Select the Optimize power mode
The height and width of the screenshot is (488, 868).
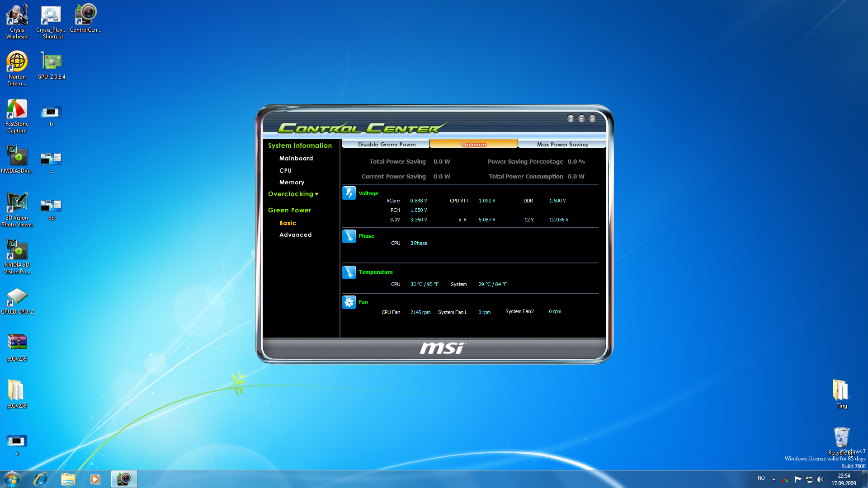[473, 145]
